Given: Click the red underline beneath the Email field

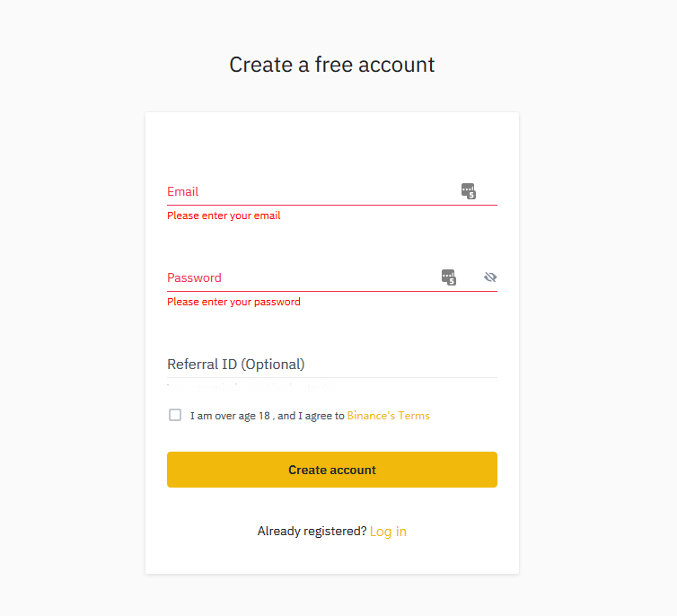Looking at the screenshot, I should pyautogui.click(x=332, y=205).
